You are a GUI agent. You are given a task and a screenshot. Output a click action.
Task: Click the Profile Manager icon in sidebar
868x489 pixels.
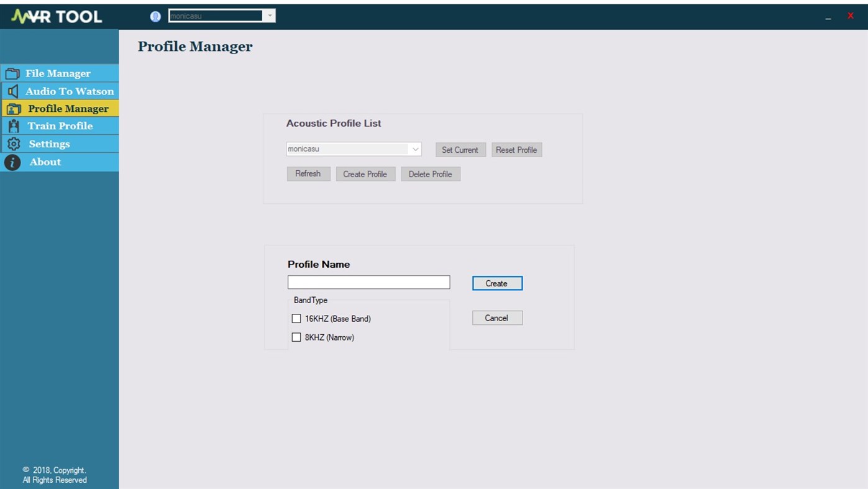13,108
